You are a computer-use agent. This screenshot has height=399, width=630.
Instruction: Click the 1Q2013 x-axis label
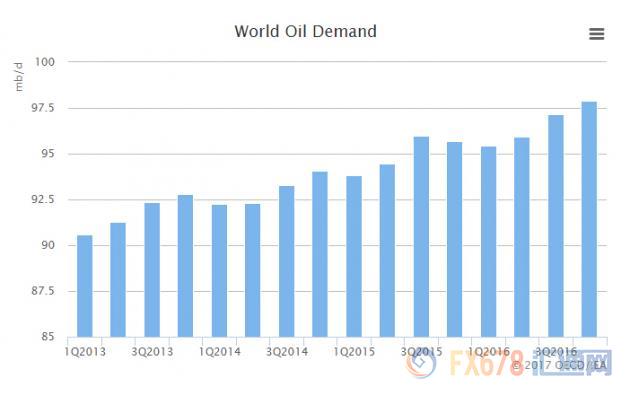pos(85,352)
